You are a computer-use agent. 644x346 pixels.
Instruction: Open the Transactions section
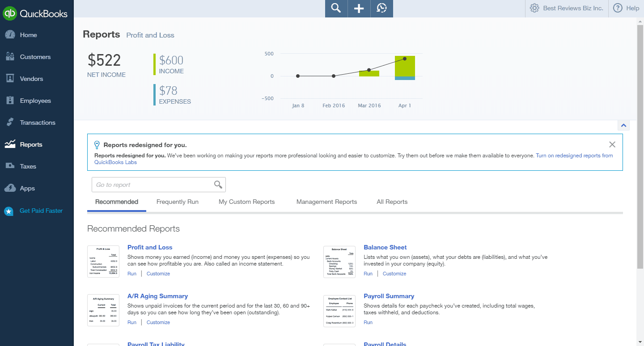(37, 122)
